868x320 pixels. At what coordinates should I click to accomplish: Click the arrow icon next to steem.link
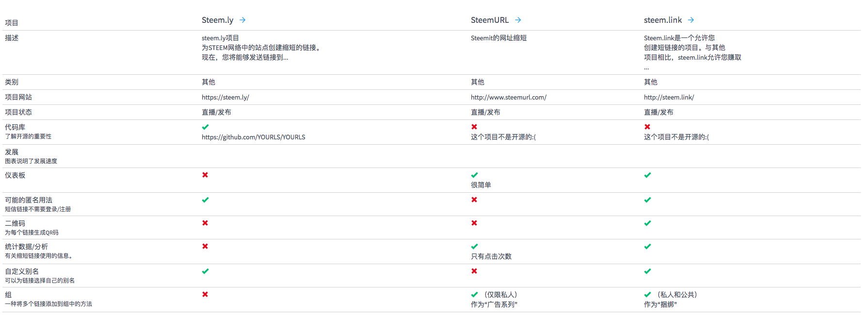pyautogui.click(x=691, y=20)
